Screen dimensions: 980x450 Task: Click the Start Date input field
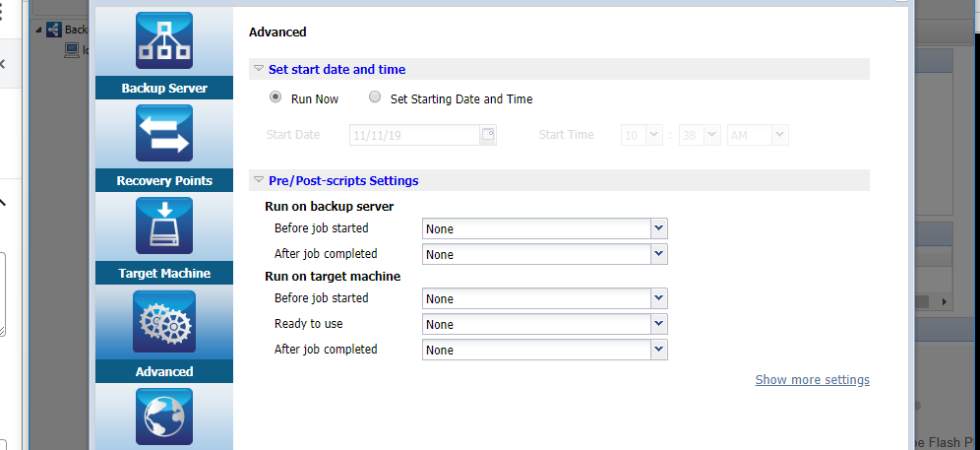click(414, 135)
